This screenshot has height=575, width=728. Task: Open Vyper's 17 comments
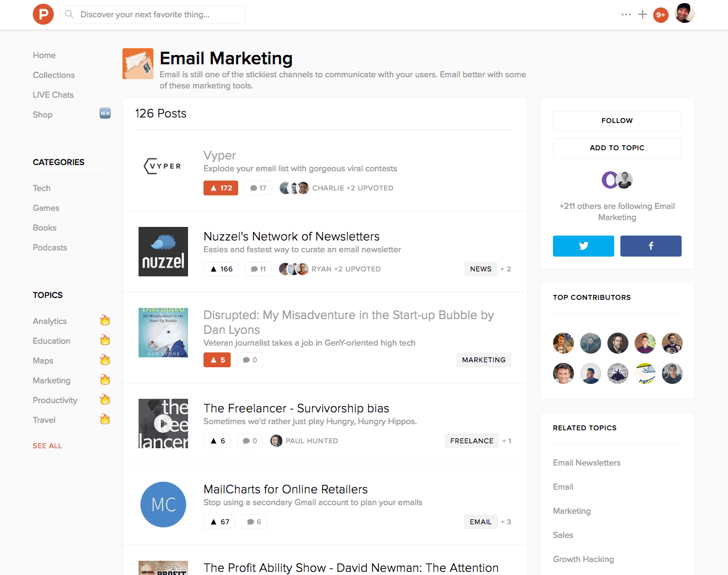coord(258,188)
